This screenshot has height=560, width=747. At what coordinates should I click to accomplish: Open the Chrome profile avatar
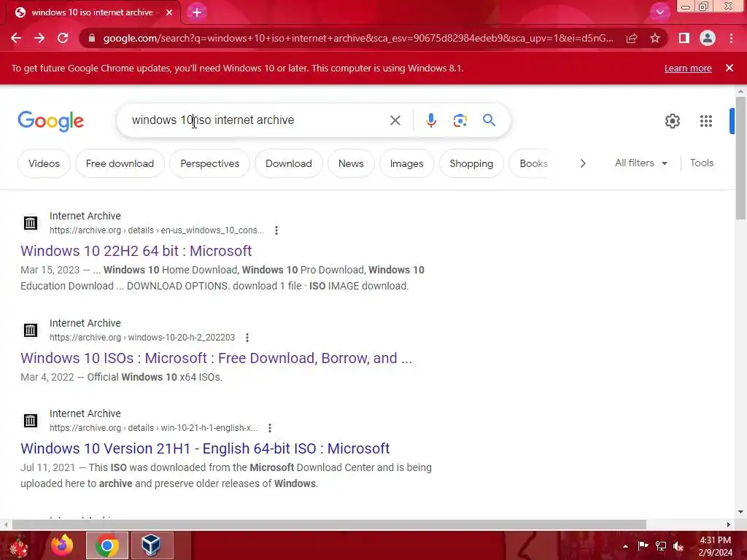click(708, 38)
